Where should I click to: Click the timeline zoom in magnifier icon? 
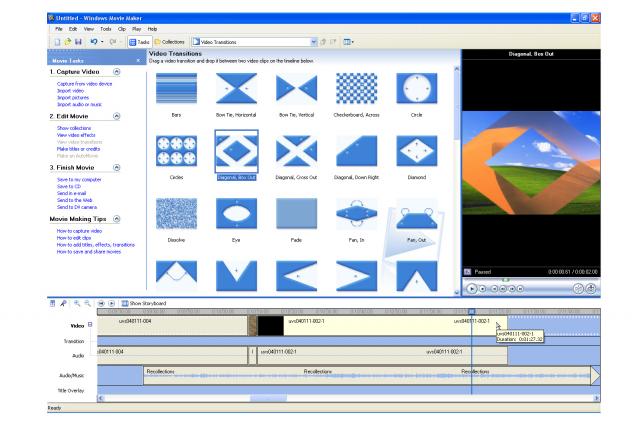point(77,303)
